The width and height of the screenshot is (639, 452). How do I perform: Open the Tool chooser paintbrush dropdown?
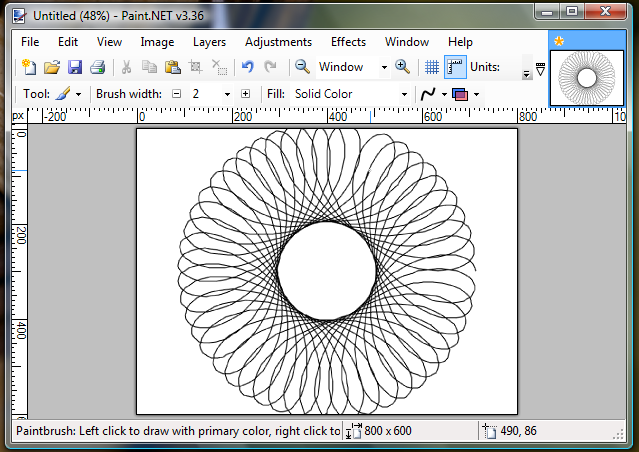pyautogui.click(x=68, y=94)
